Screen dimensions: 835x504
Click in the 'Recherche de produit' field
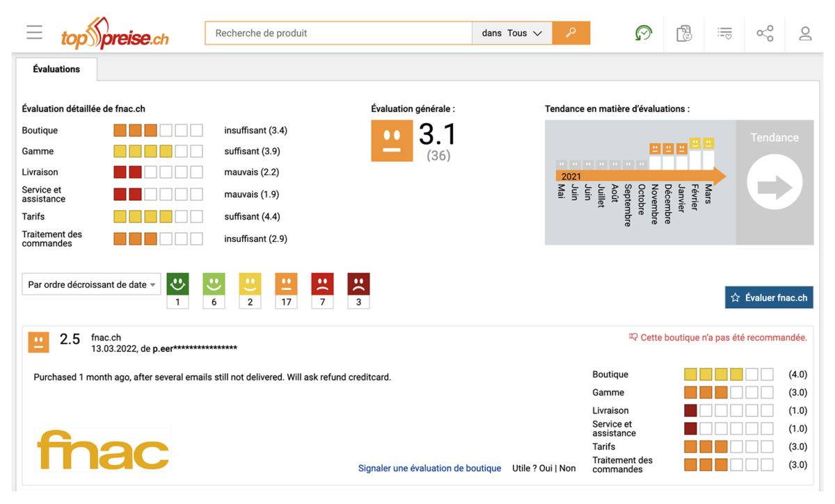pos(338,33)
